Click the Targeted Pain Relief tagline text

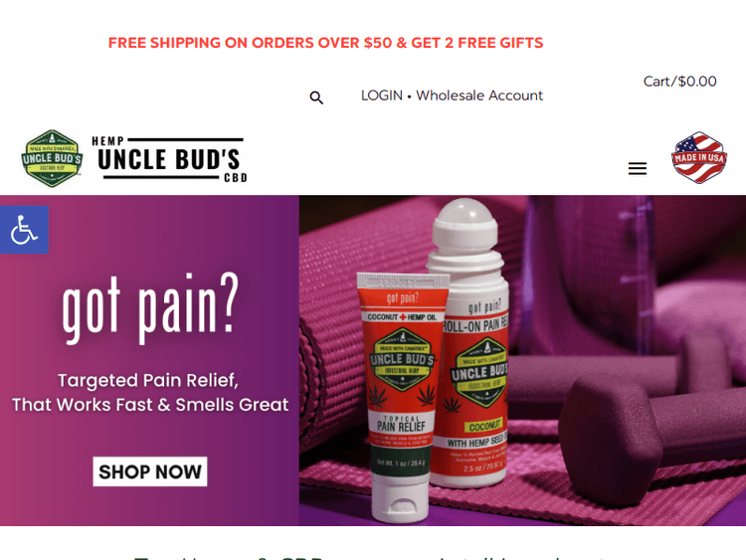coord(148,380)
